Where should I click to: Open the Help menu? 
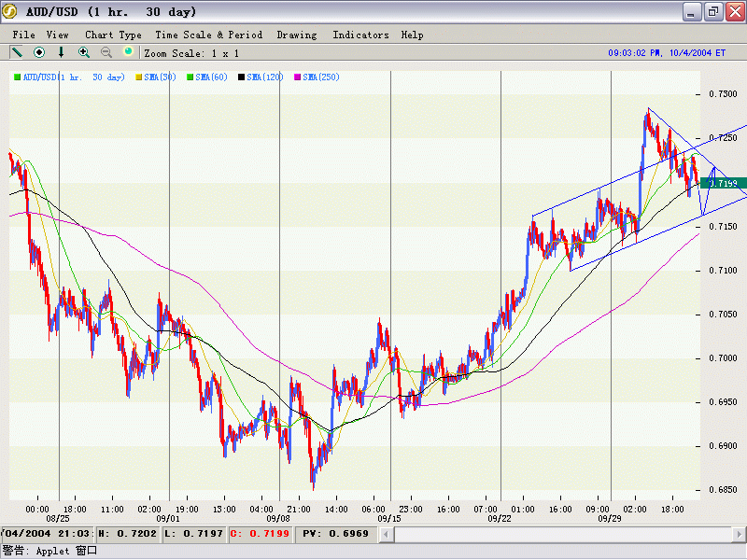pos(412,35)
